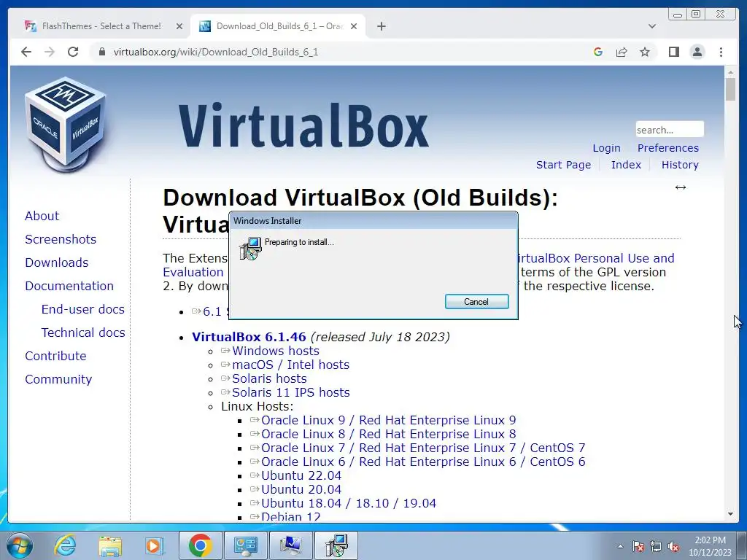Download Ubuntu 22.04 package
Viewport: 747px width, 560px height.
[x=301, y=475]
